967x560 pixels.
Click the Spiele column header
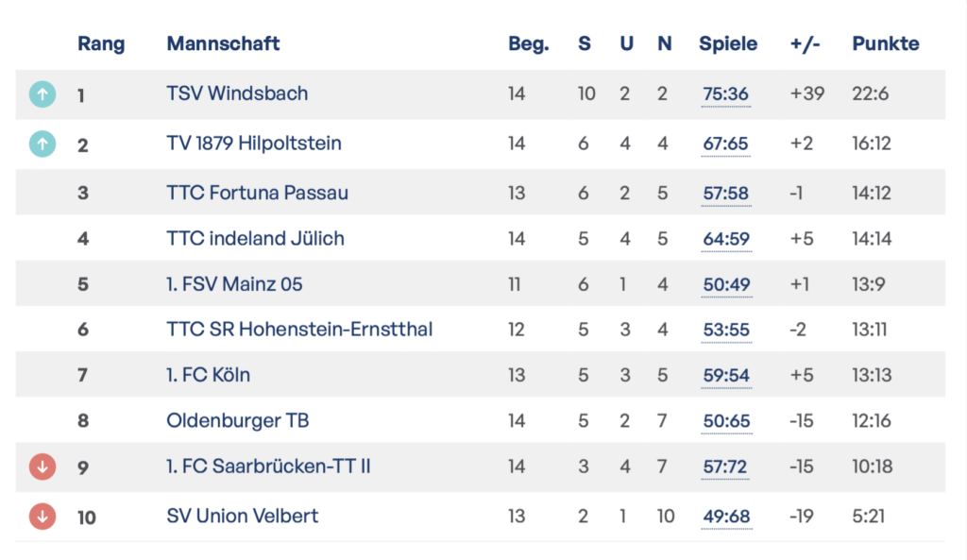(727, 43)
